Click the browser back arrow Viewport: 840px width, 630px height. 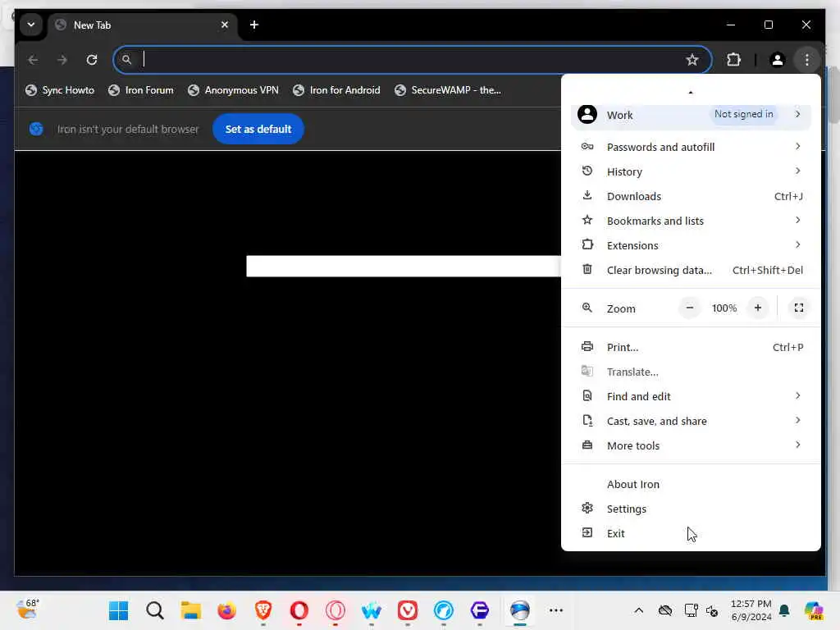pyautogui.click(x=33, y=59)
